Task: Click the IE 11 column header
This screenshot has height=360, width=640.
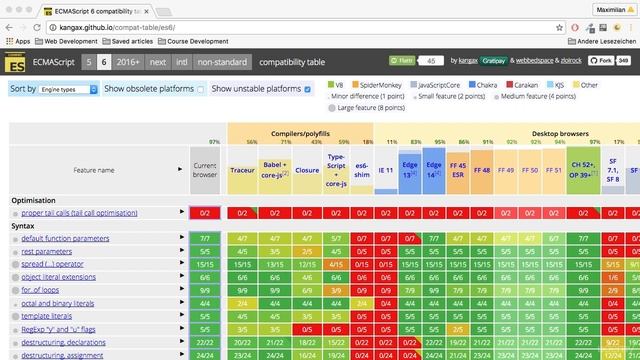Action: 385,170
